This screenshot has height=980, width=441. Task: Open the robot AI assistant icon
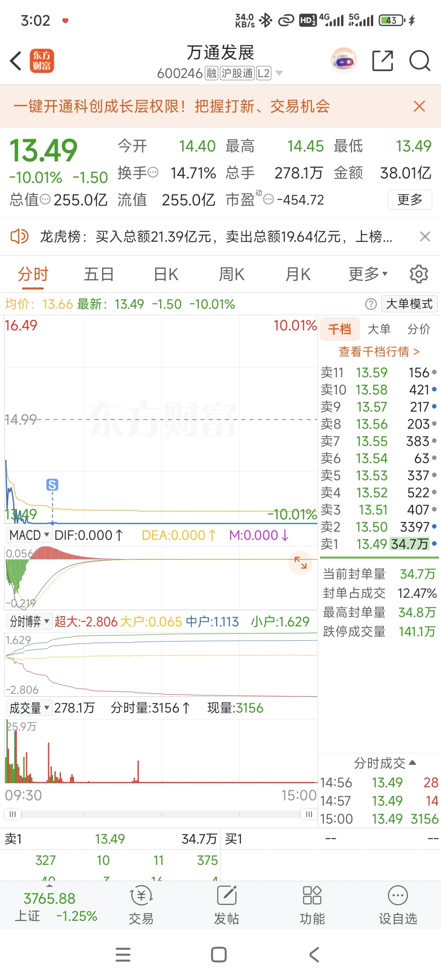click(x=343, y=61)
